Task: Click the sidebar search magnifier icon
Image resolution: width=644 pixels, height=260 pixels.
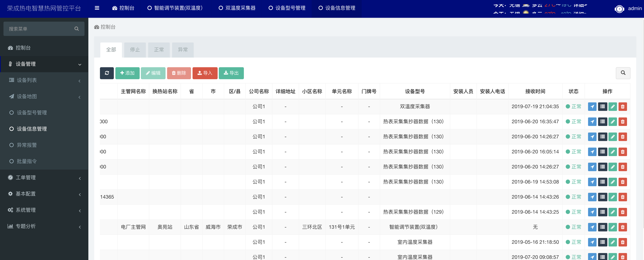Action: click(77, 29)
